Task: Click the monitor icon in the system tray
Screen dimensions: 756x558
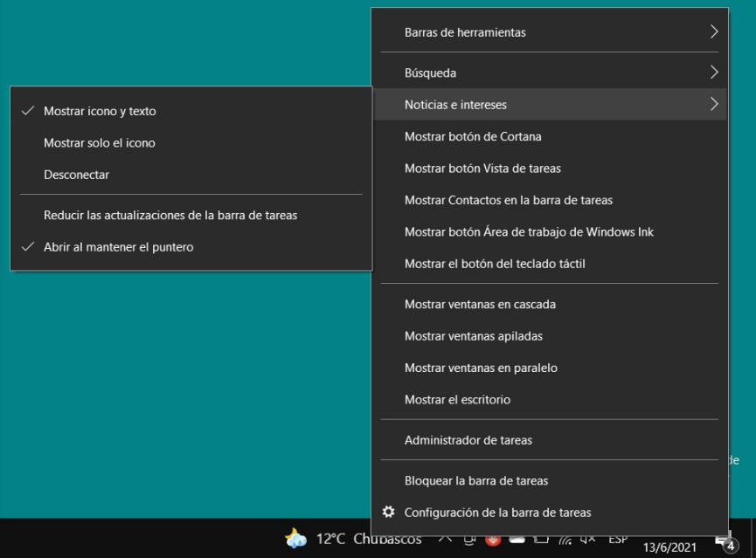Action: click(x=470, y=539)
